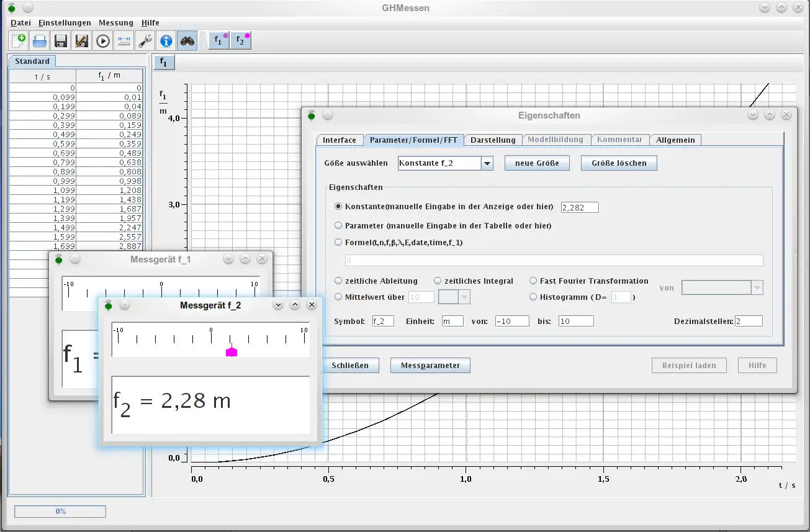Image resolution: width=810 pixels, height=532 pixels.
Task: Open the Hilfe menu
Action: pyautogui.click(x=150, y=22)
